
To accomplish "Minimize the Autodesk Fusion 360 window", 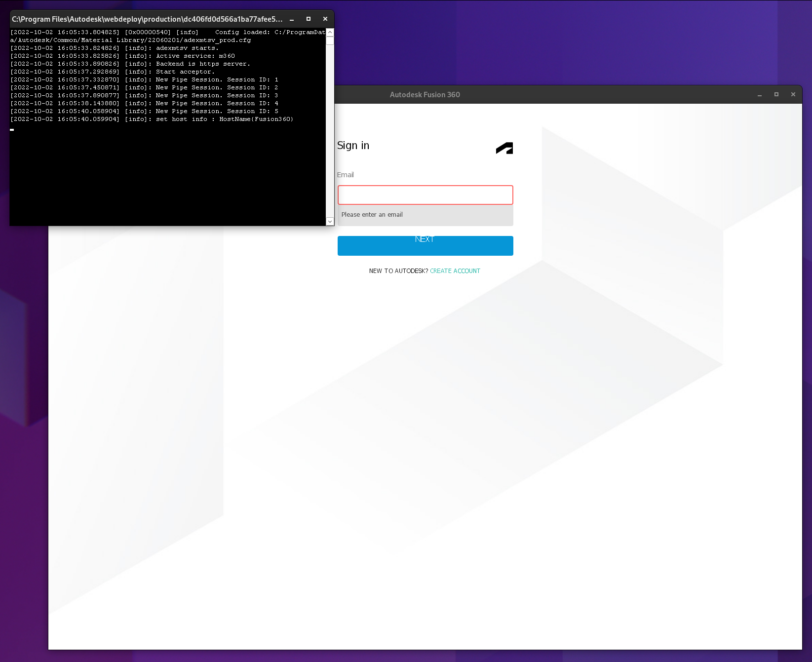I will 759,94.
